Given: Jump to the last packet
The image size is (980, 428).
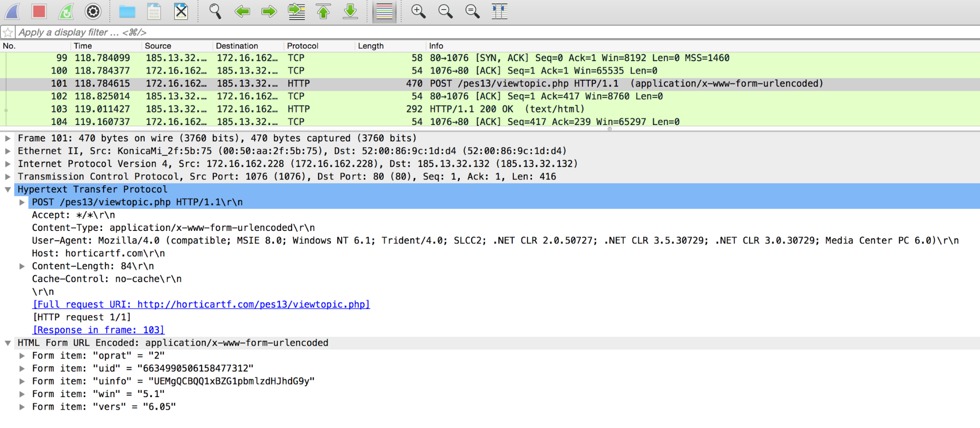Looking at the screenshot, I should tap(350, 11).
